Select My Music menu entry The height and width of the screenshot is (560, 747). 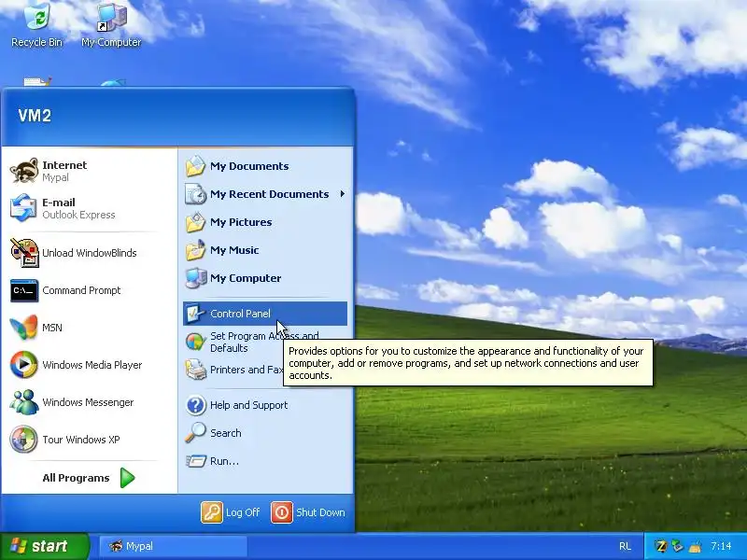click(265, 250)
